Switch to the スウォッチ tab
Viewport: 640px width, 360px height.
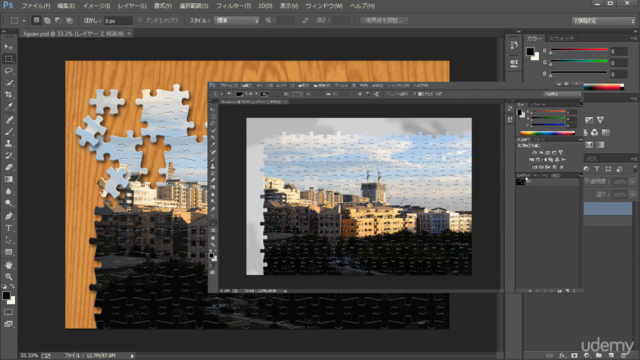tap(561, 38)
